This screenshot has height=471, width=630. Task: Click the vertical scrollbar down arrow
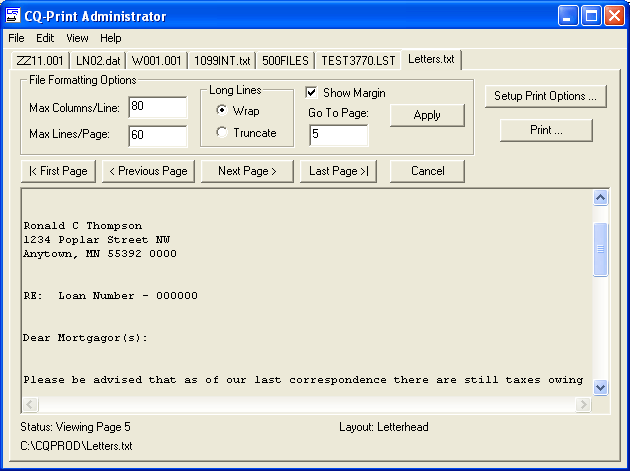(x=600, y=388)
